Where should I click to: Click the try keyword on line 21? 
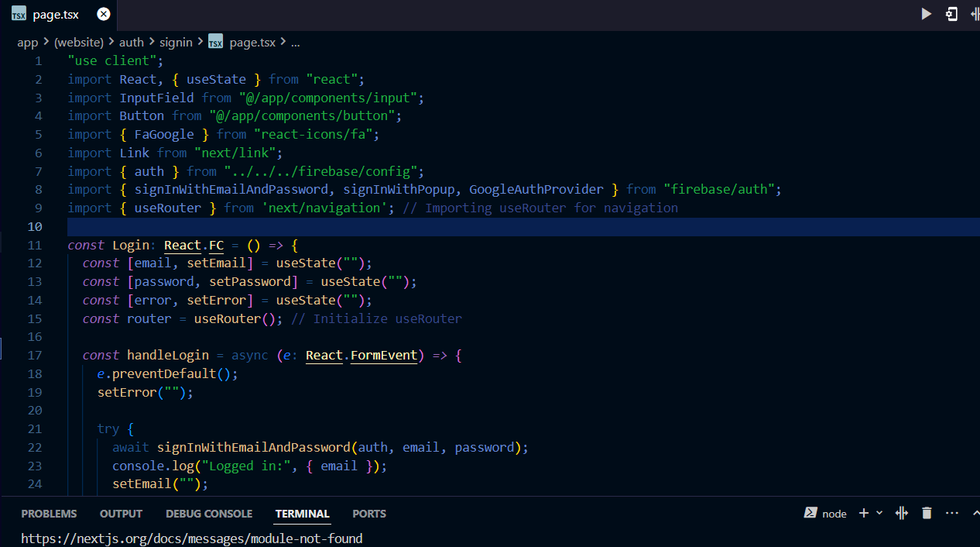click(x=108, y=428)
